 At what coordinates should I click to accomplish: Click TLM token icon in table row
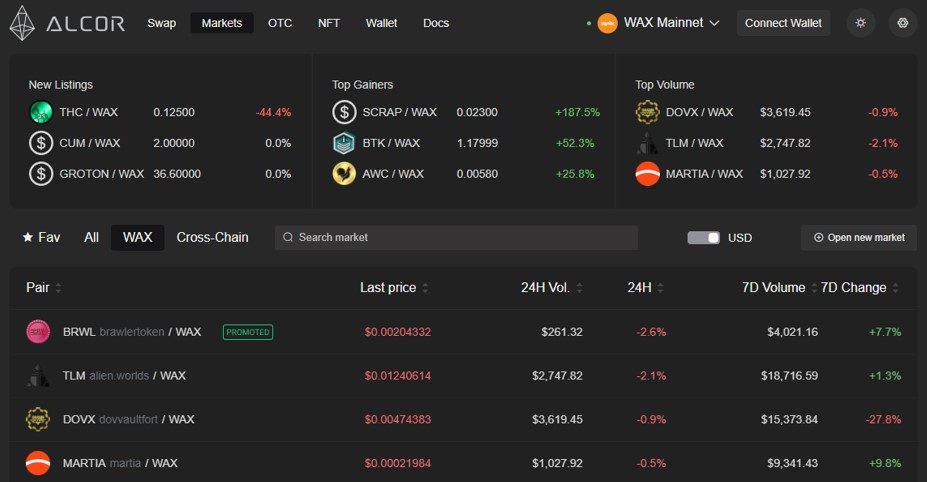click(x=38, y=376)
